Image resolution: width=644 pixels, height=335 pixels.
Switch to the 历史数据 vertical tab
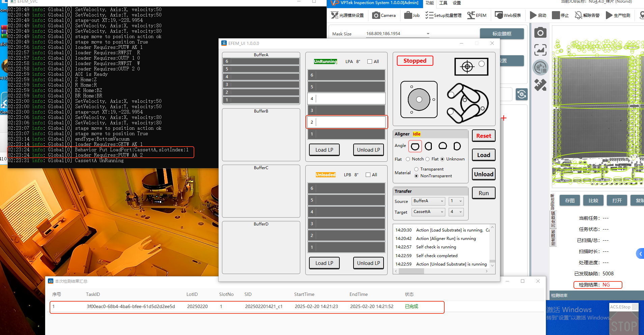(553, 220)
